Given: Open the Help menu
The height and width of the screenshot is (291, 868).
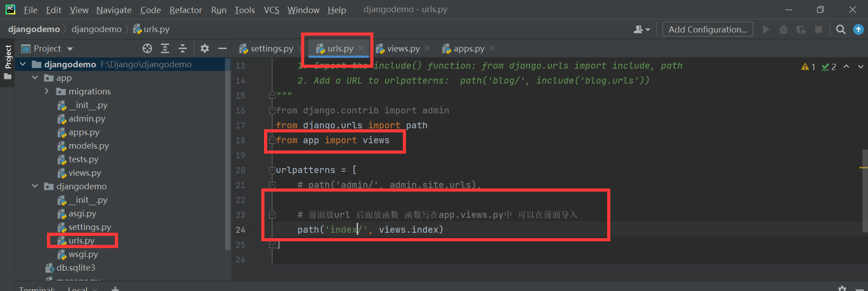Looking at the screenshot, I should click(337, 10).
